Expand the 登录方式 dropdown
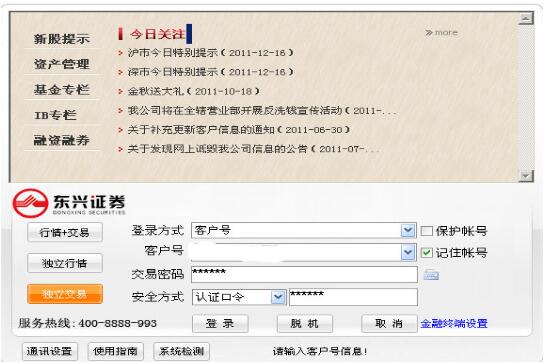 click(x=408, y=231)
